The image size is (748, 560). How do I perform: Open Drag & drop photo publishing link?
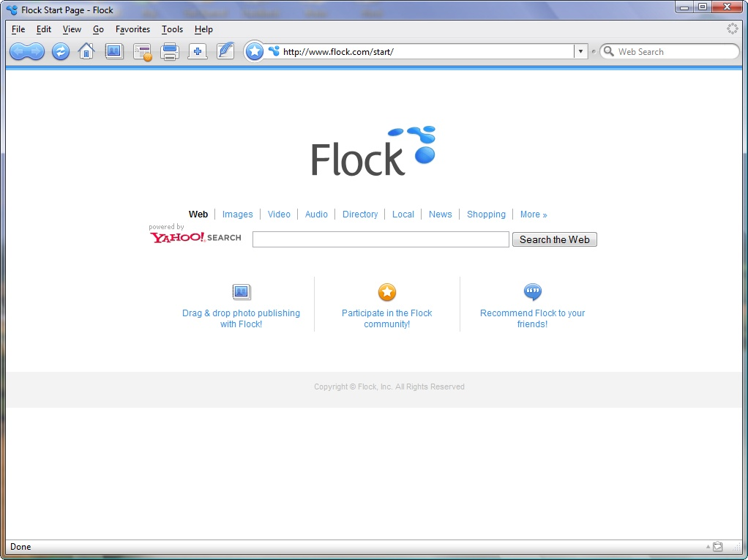(241, 318)
